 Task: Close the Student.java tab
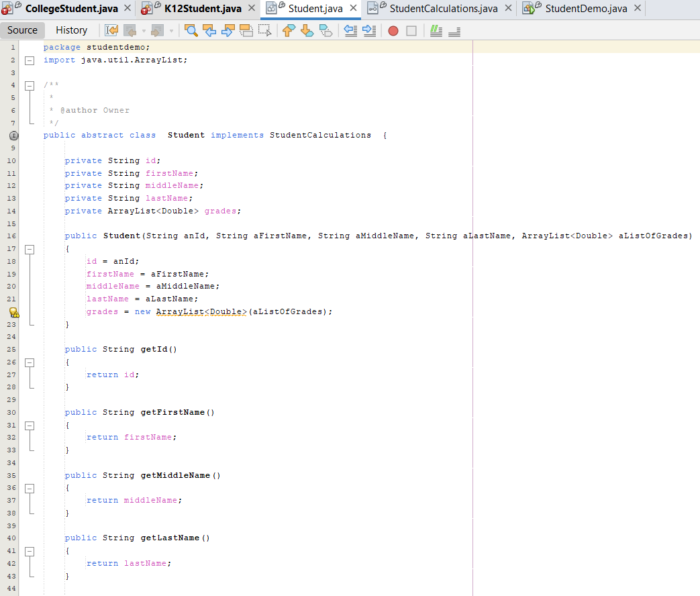(353, 8)
